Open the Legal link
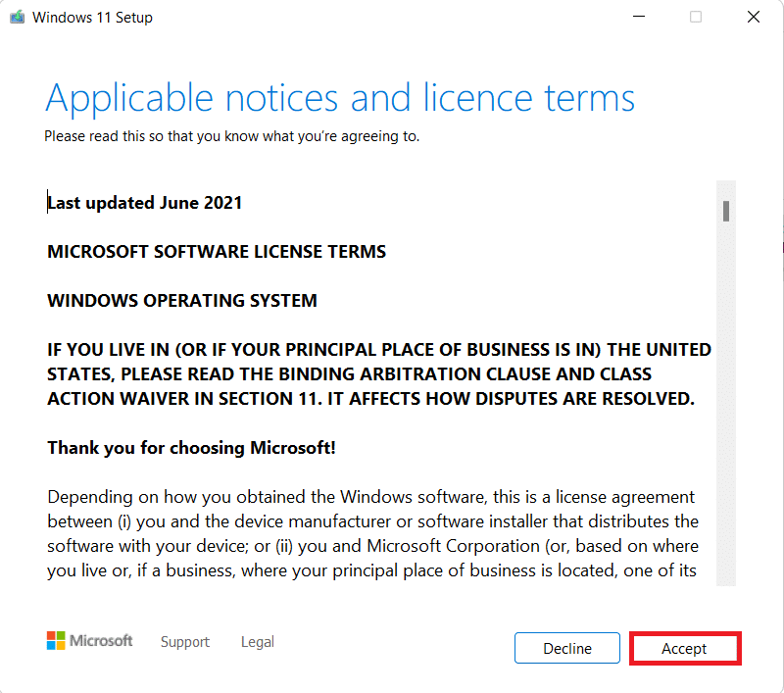 [x=258, y=642]
